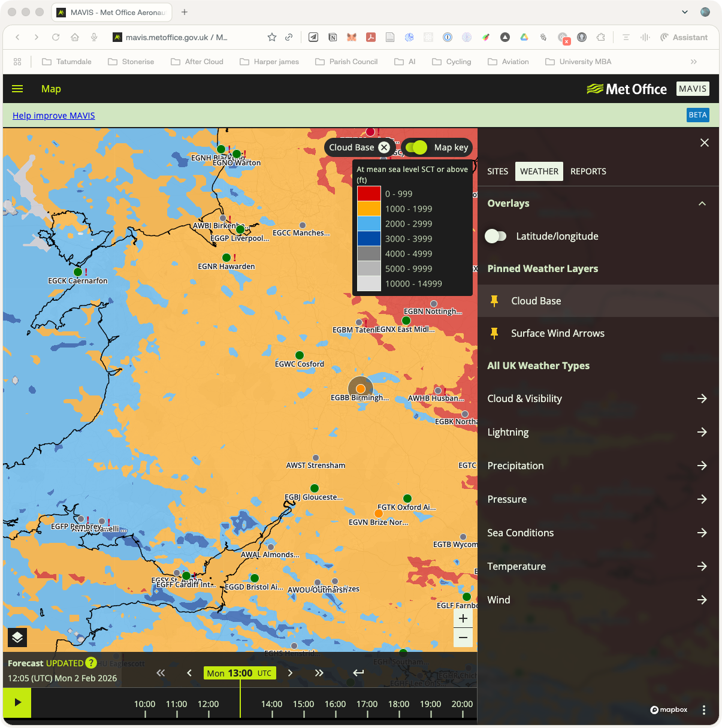Screen dimensions: 722x728
Task: Select the Surface Wind Arrows layer
Action: click(x=598, y=333)
